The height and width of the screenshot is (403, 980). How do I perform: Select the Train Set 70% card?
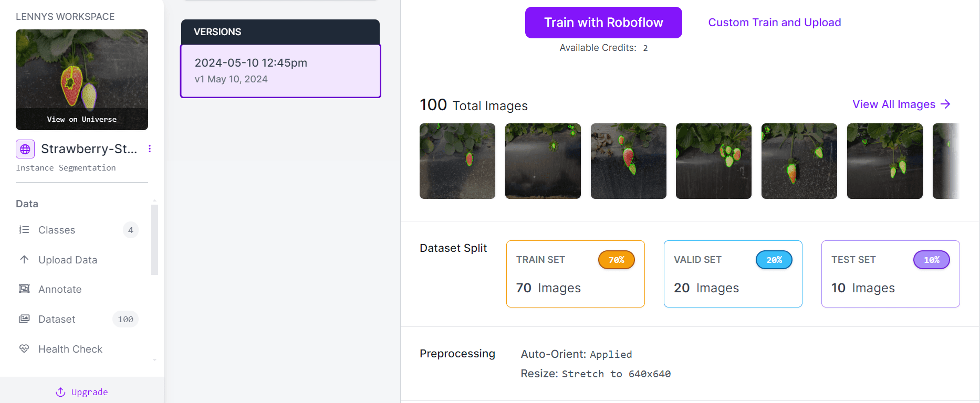[576, 274]
